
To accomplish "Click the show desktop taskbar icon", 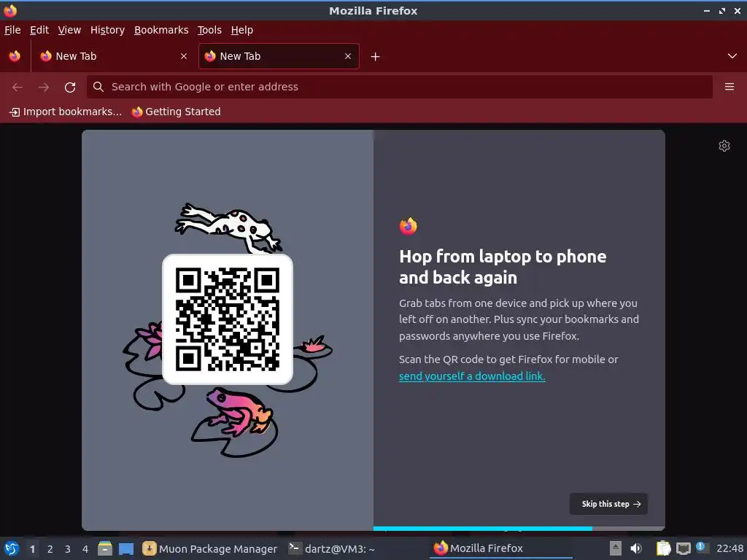I will [x=126, y=548].
